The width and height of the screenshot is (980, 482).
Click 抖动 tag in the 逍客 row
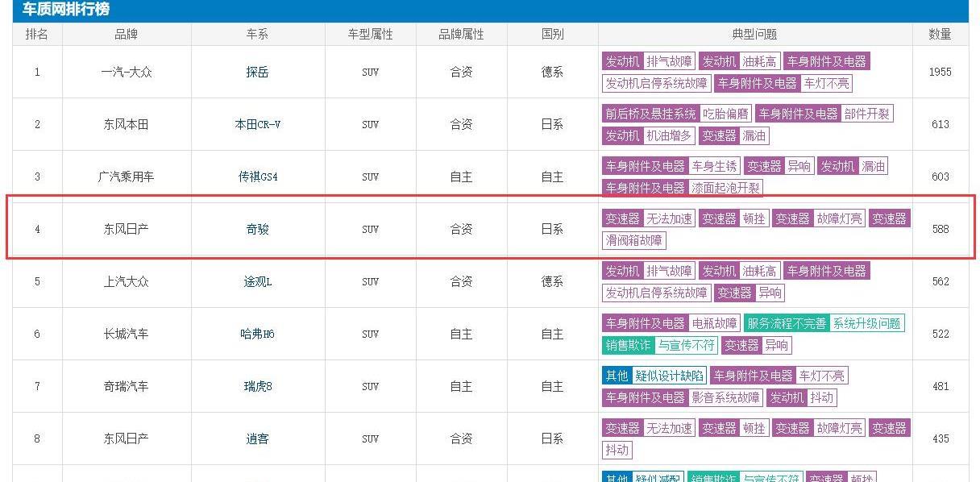[617, 450]
